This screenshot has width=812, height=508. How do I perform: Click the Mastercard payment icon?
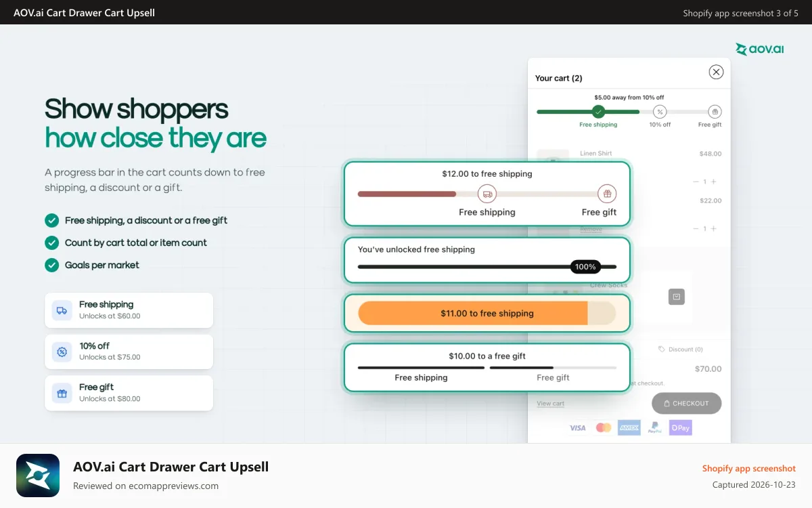(603, 427)
